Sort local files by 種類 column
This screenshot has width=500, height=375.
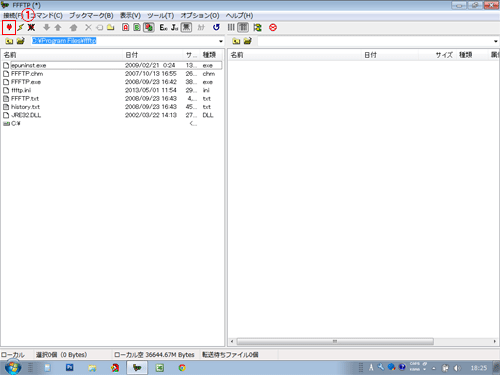[212, 55]
